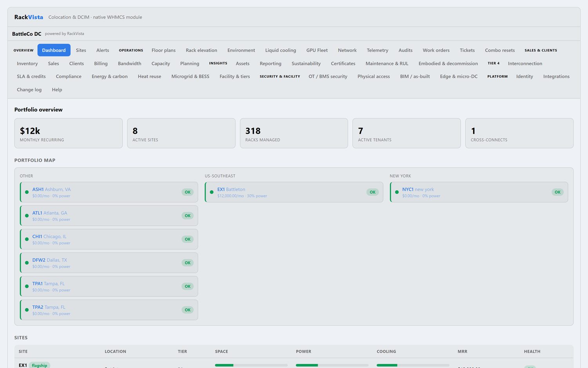Select the Compliance tab
The width and height of the screenshot is (588, 368).
coord(69,77)
